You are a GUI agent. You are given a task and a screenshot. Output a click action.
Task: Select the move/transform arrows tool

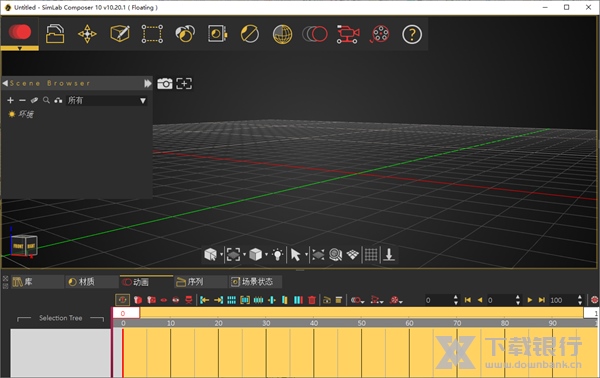(87, 34)
